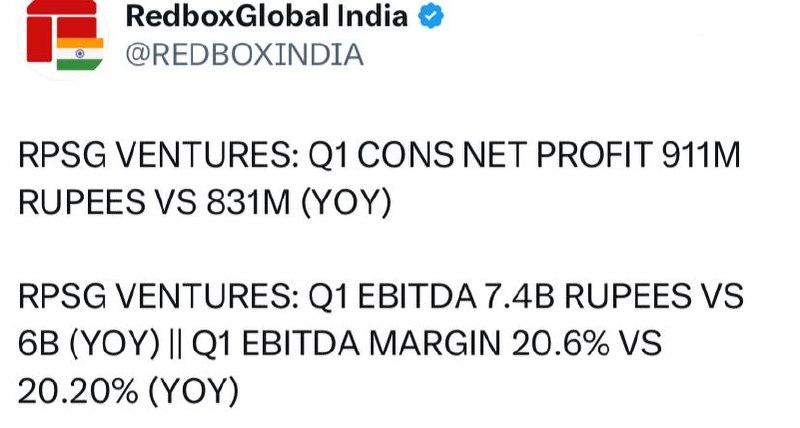Click the '911M' profit figure
The image size is (800, 428).
tap(701, 155)
